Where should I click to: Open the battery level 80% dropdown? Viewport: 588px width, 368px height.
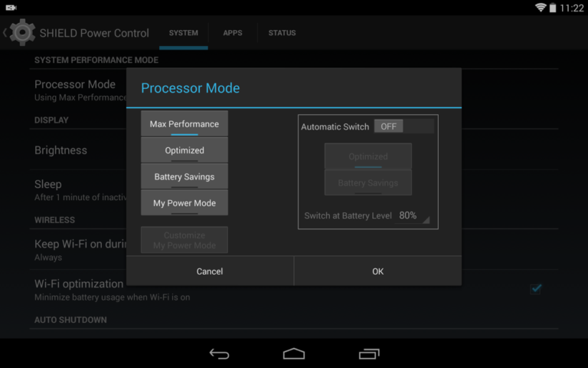click(x=413, y=216)
